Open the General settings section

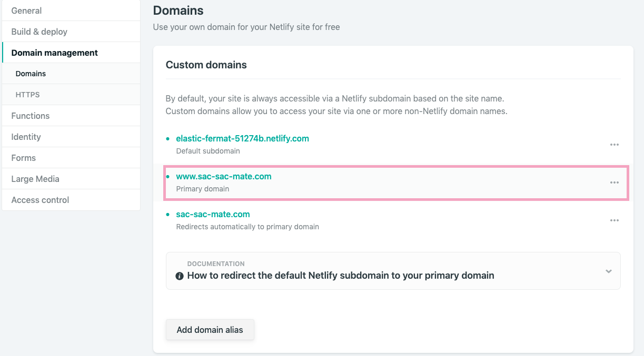[26, 11]
